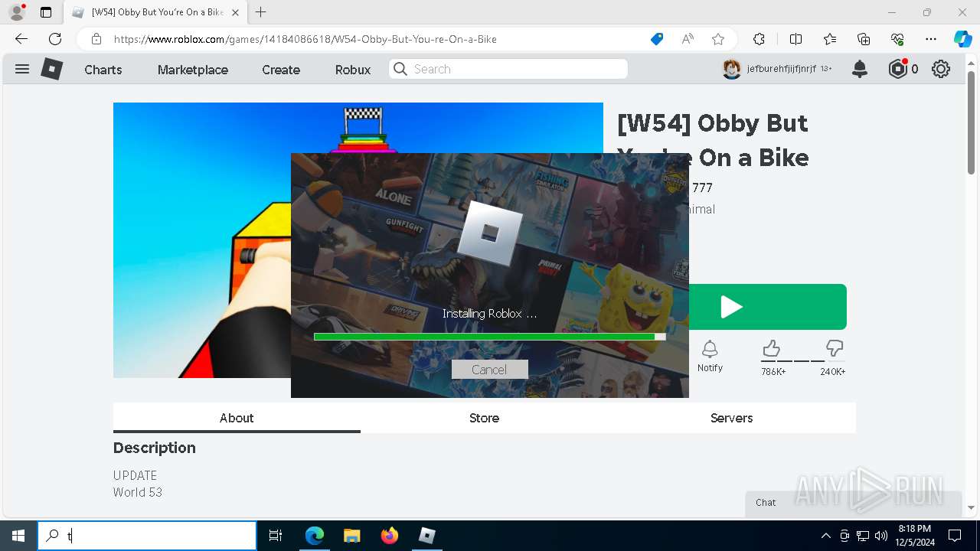Open the Chat panel

[853, 503]
